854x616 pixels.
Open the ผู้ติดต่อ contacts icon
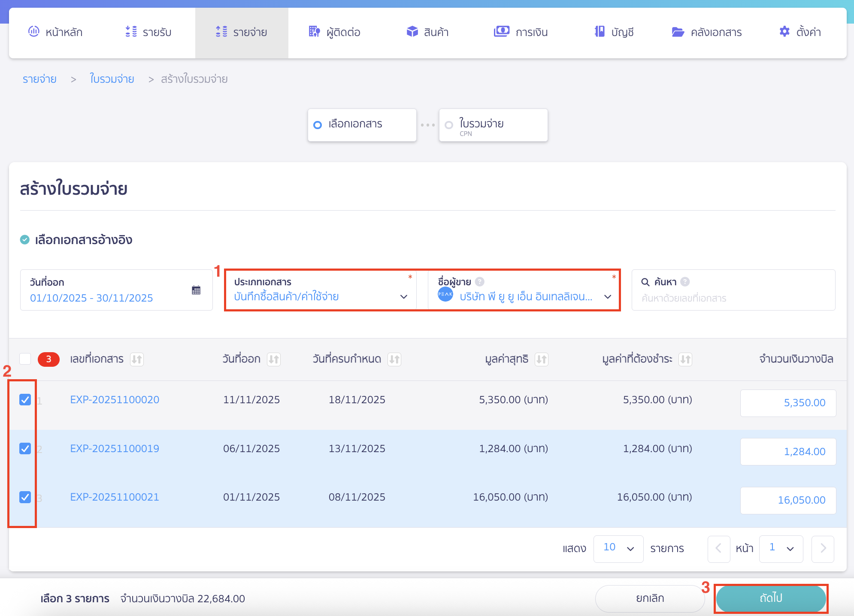[x=314, y=32]
